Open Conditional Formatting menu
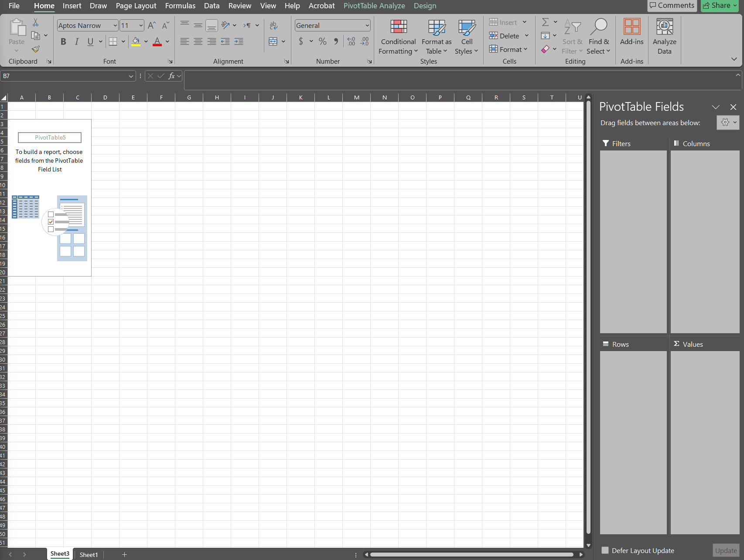Screen dimensions: 744x560 click(398, 38)
